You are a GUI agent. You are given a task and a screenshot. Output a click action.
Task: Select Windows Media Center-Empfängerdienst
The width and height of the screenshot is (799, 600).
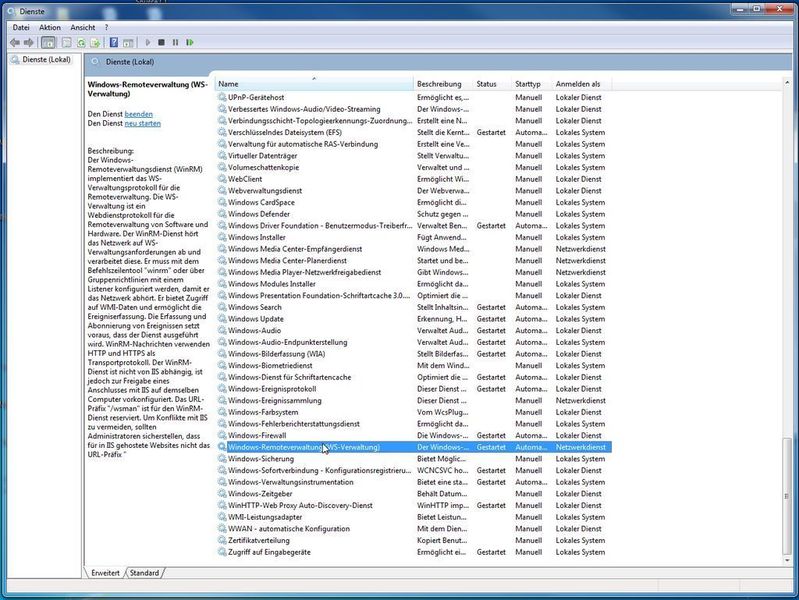point(414,249)
